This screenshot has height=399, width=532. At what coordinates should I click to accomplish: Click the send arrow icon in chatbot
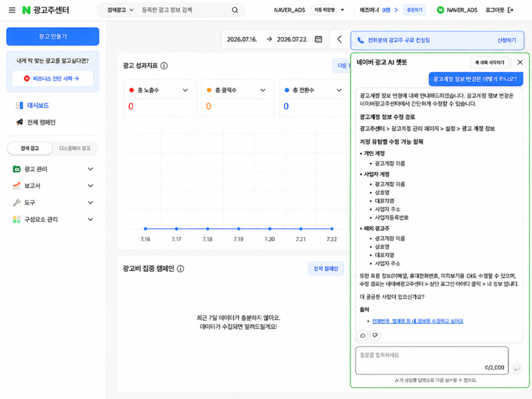coord(517,368)
